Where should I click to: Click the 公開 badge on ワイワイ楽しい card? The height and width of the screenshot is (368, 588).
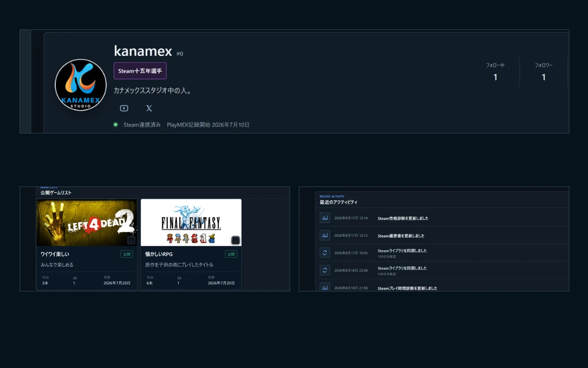point(127,254)
